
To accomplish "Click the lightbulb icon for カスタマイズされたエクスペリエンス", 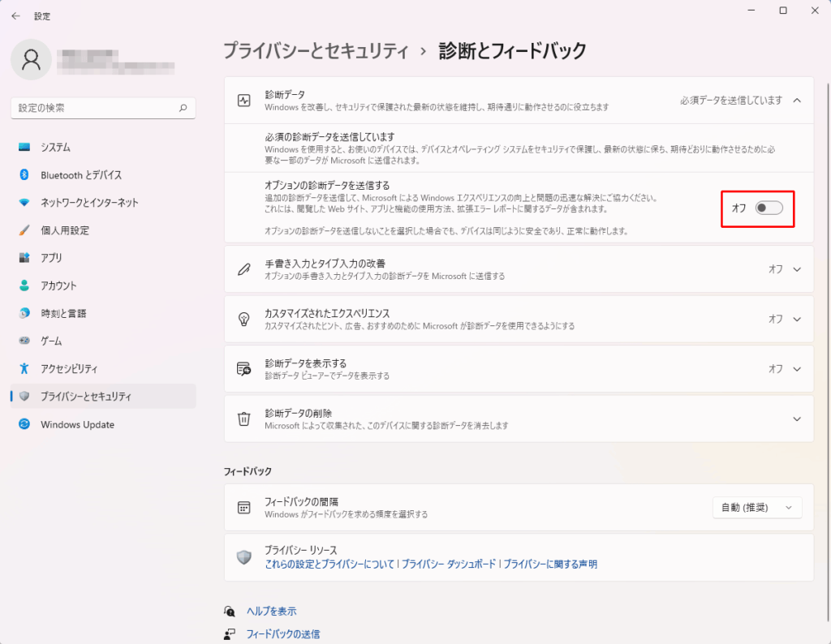I will tap(243, 319).
